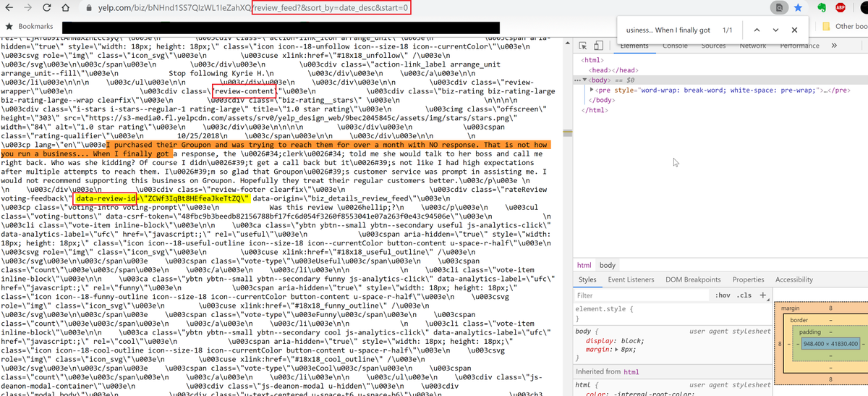Click the find-in-page magnifier icon in address bar

coord(779,8)
